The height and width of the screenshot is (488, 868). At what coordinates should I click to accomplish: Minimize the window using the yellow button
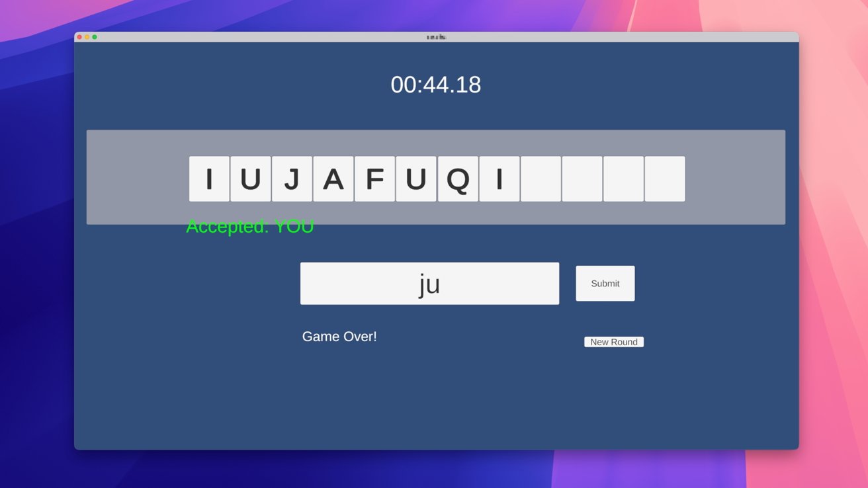click(87, 37)
